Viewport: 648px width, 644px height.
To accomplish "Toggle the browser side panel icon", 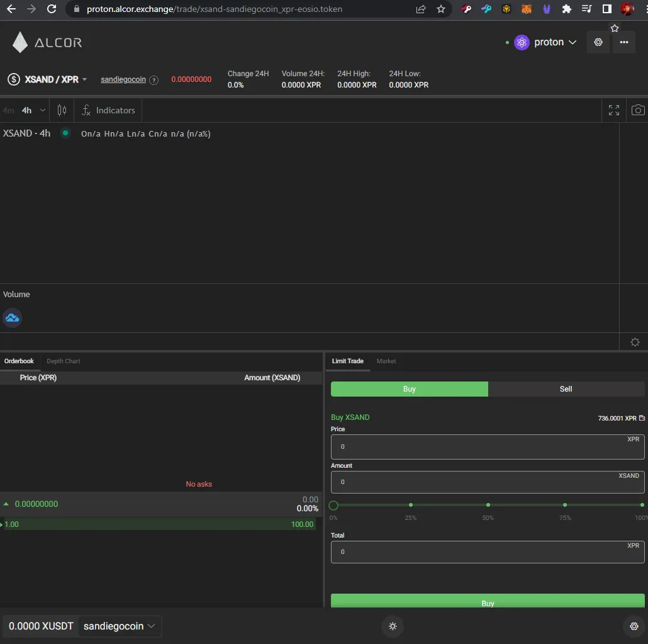I will 606,9.
